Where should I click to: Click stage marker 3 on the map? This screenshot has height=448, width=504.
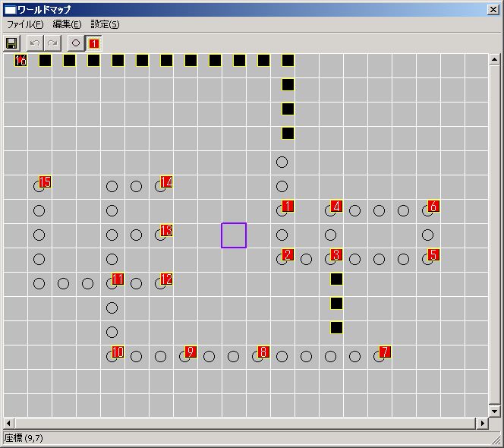tap(336, 254)
